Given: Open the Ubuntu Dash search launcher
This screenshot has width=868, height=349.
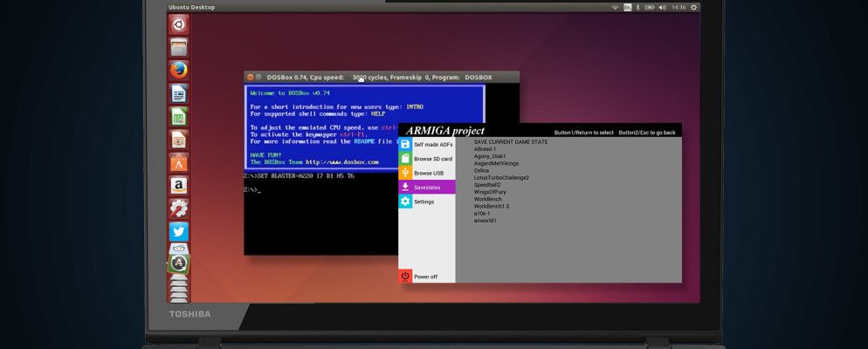Looking at the screenshot, I should (178, 24).
